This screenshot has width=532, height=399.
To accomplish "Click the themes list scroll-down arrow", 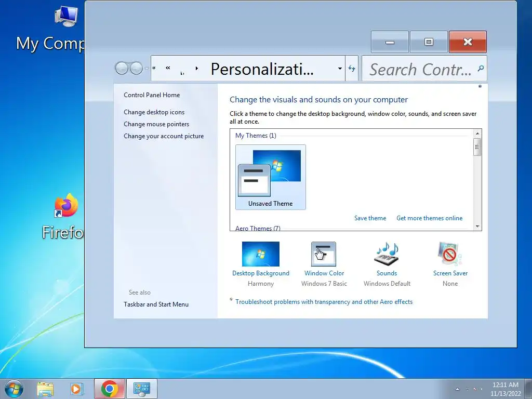I will (477, 227).
